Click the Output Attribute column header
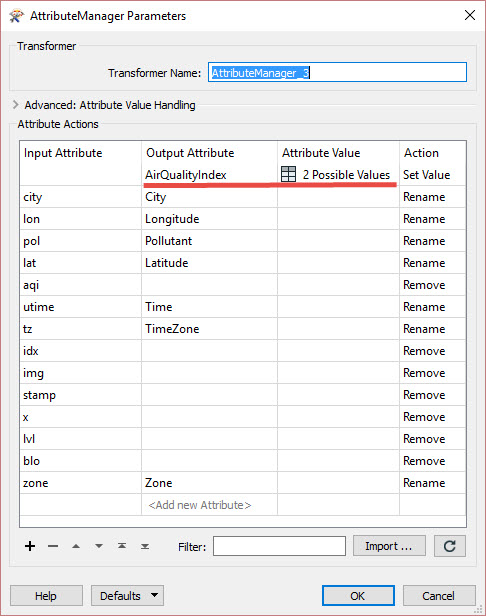This screenshot has height=616, width=486. (x=209, y=152)
